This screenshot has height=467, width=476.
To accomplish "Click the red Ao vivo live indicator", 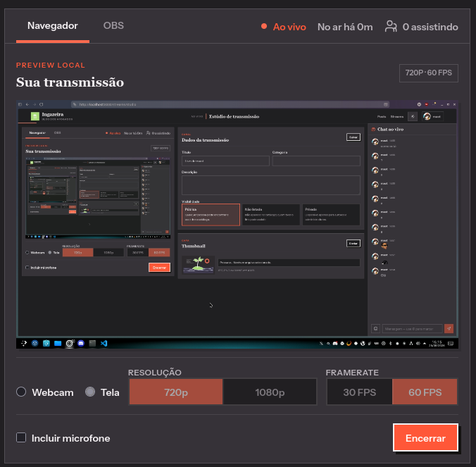I will point(284,27).
